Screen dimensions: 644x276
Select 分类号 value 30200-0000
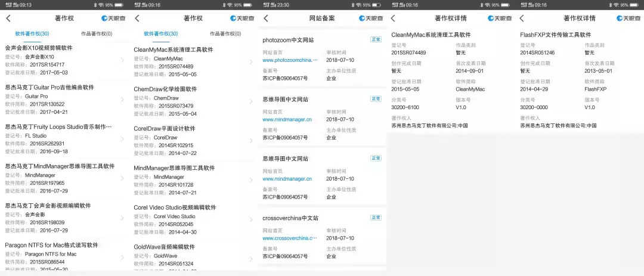coord(534,107)
